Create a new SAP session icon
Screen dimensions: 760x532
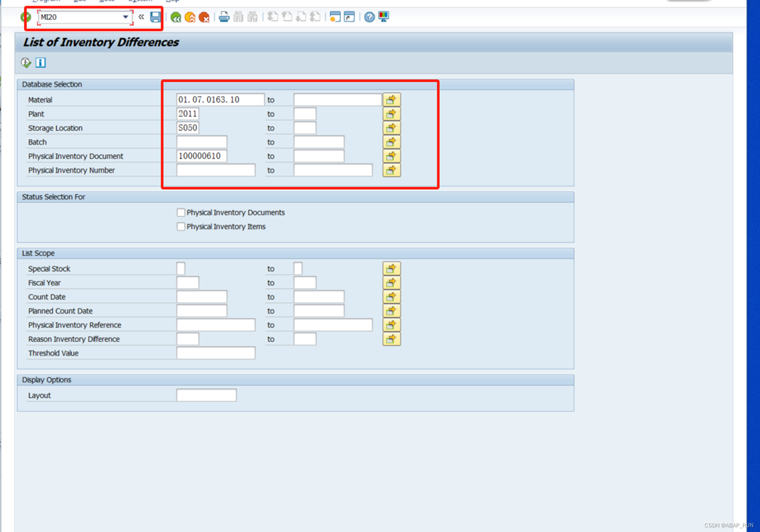[335, 17]
